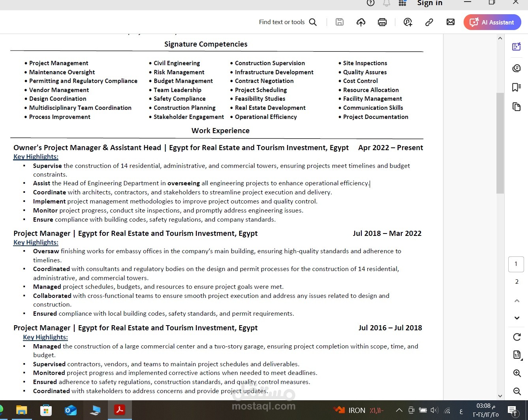Open the volume control in system tray
528x420 pixels.
[434, 410]
